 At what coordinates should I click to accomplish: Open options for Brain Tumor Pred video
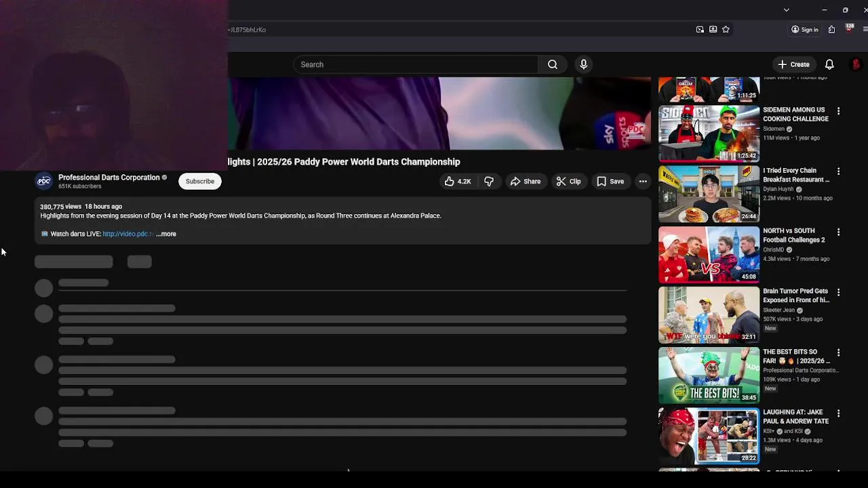(838, 292)
